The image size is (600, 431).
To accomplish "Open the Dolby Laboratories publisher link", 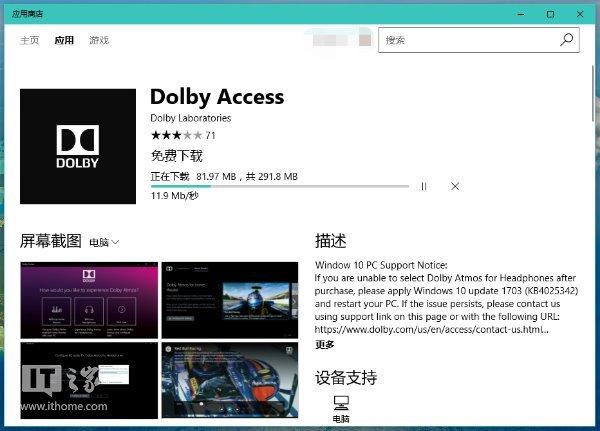I will pyautogui.click(x=191, y=118).
